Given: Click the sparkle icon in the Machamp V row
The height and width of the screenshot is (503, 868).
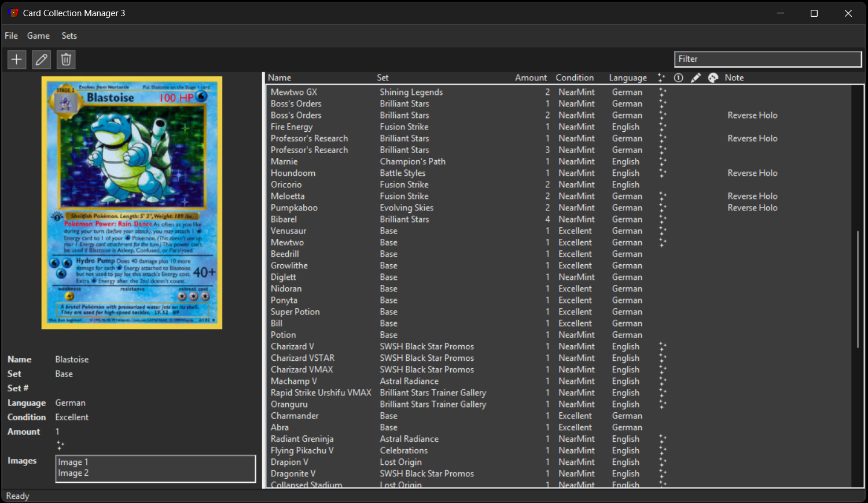Looking at the screenshot, I should pyautogui.click(x=663, y=381).
